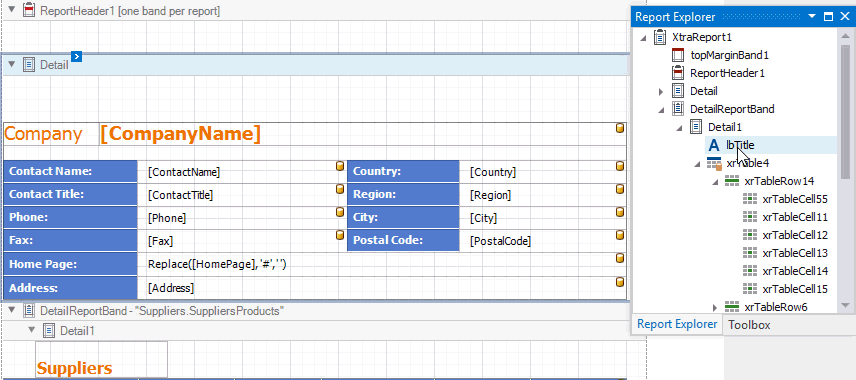This screenshot has height=380, width=856.
Task: Click the CompanyName data binding icon
Action: pos(620,128)
